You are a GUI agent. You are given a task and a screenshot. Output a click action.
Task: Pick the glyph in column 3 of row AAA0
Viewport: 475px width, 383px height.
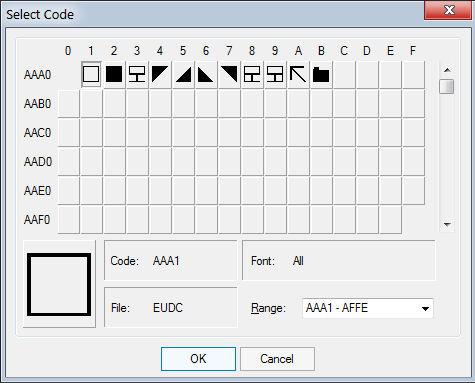[x=137, y=74]
